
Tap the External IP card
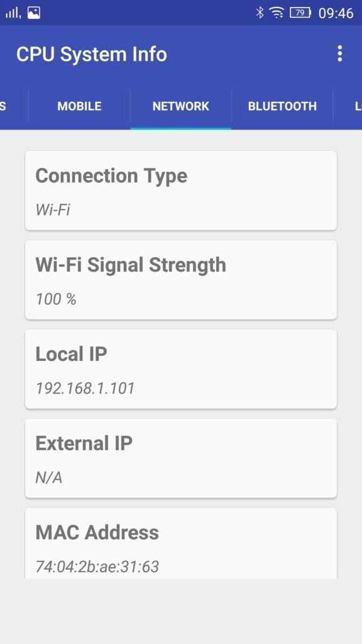pyautogui.click(x=181, y=458)
